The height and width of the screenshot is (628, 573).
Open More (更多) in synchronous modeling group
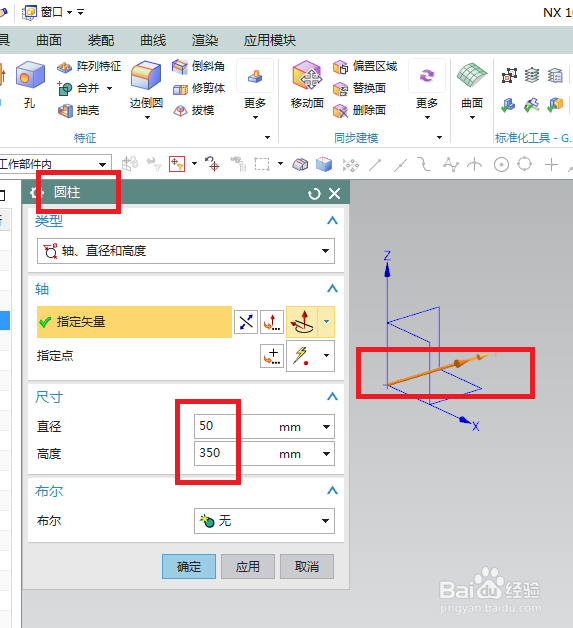[x=427, y=90]
